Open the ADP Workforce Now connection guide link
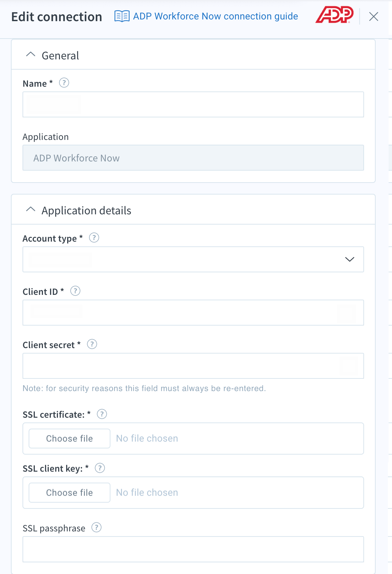 (215, 16)
